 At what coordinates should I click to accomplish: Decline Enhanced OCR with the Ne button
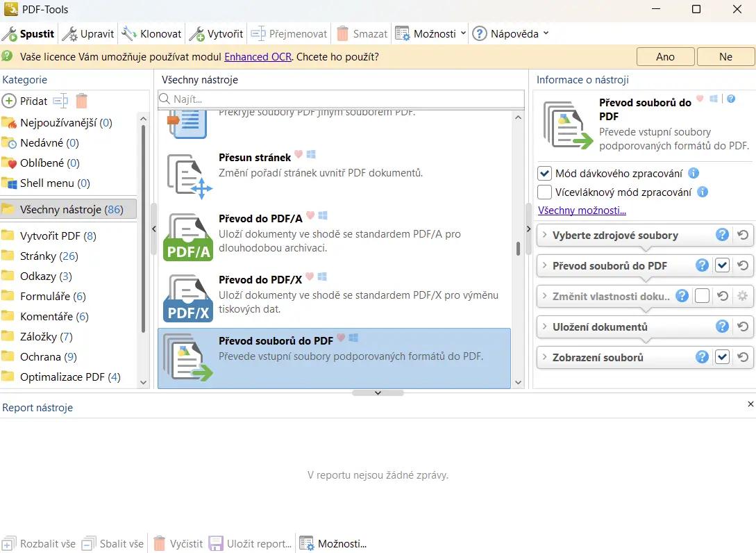[x=725, y=56]
